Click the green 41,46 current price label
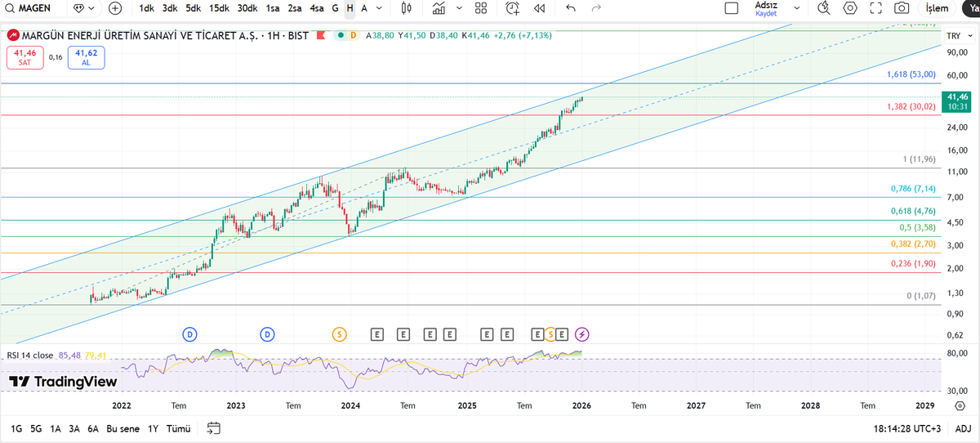 pos(958,101)
